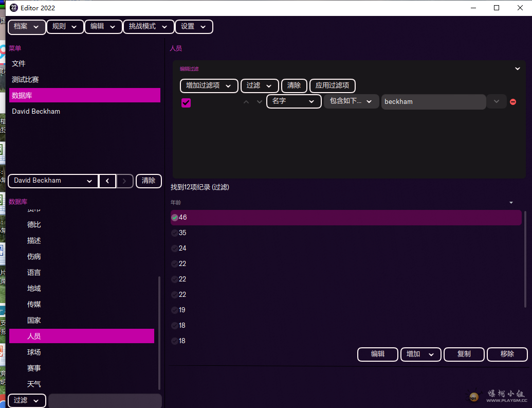Click the Editor 2022 app logo icon
The width and height of the screenshot is (532, 408).
(14, 8)
